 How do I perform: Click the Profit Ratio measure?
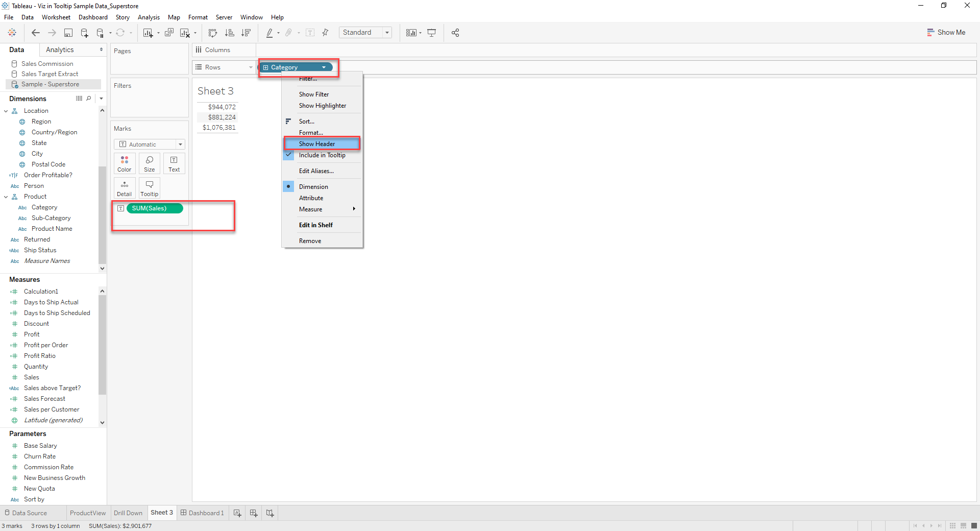39,356
